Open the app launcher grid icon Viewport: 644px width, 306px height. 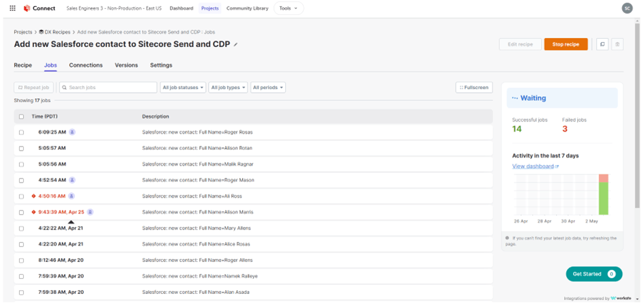pyautogui.click(x=12, y=8)
